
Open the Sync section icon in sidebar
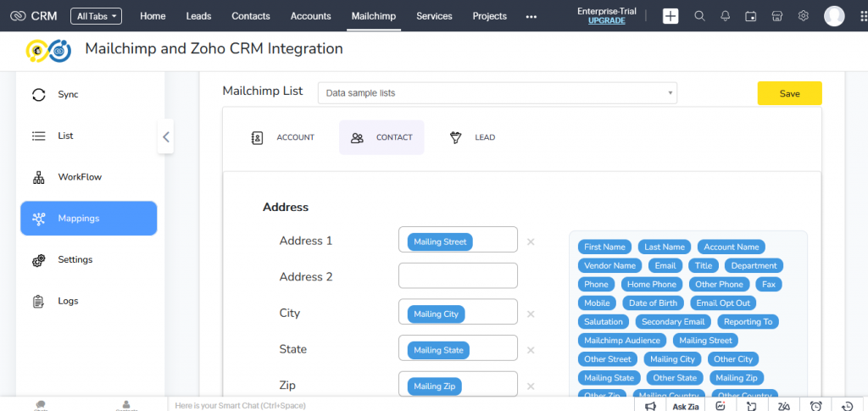[x=39, y=95]
